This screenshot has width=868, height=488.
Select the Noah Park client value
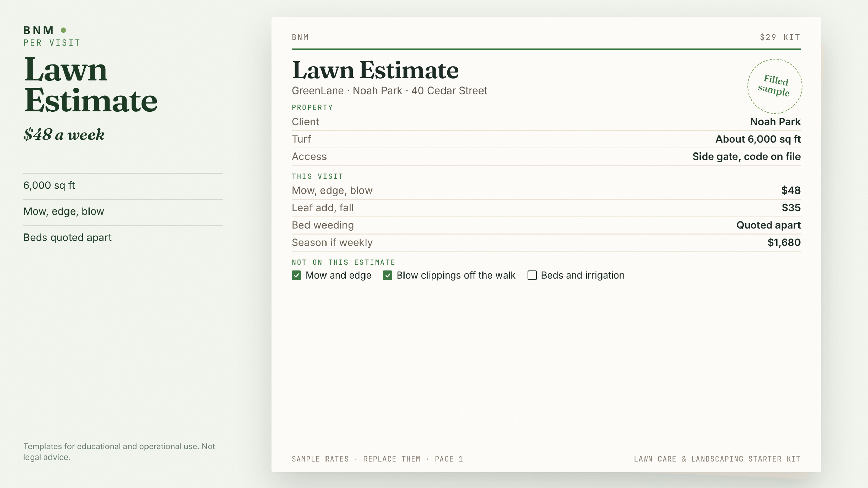tap(775, 122)
